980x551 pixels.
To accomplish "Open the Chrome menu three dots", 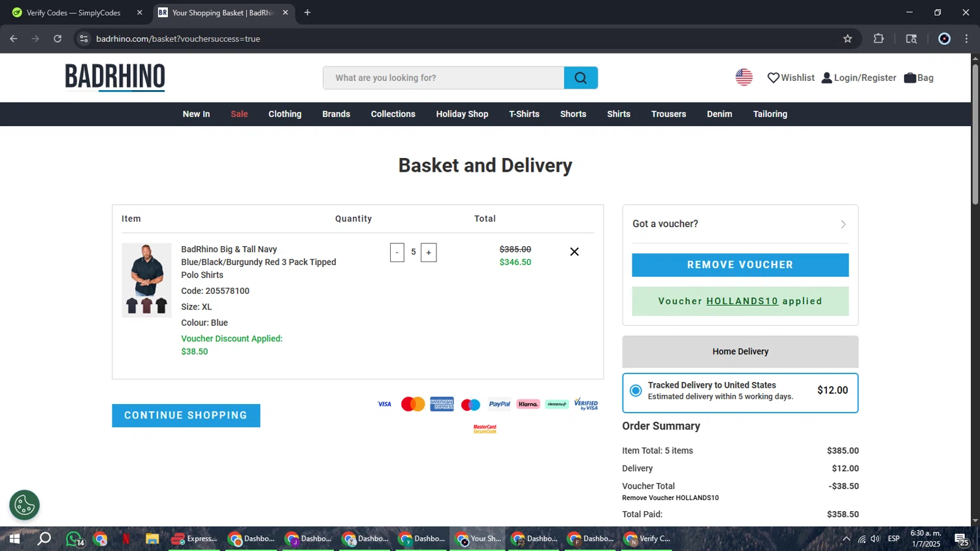I will coord(966,39).
